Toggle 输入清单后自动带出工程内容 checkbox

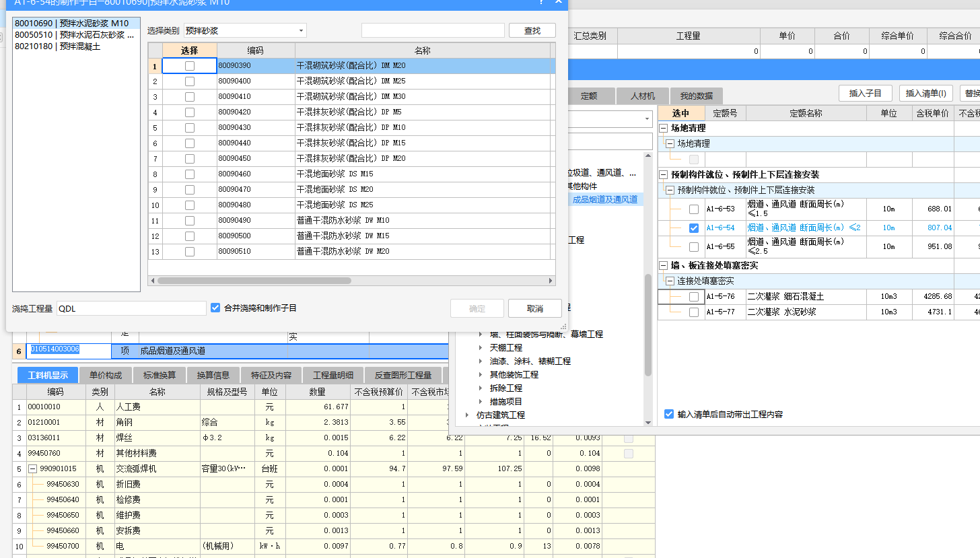tap(669, 414)
